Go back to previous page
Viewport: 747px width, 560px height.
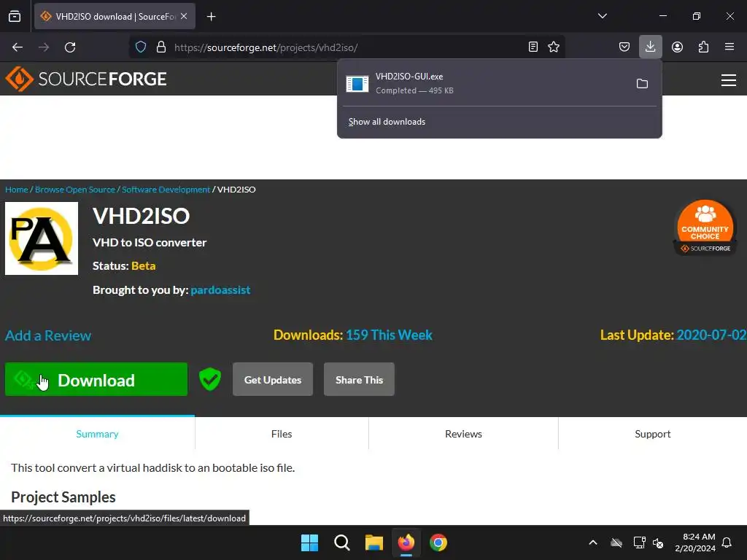point(18,47)
